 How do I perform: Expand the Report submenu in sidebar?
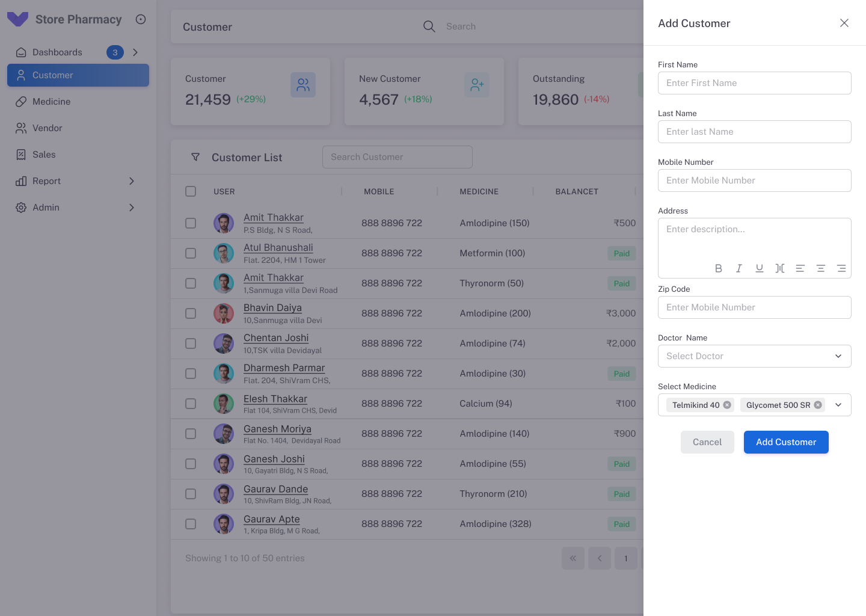click(x=132, y=181)
